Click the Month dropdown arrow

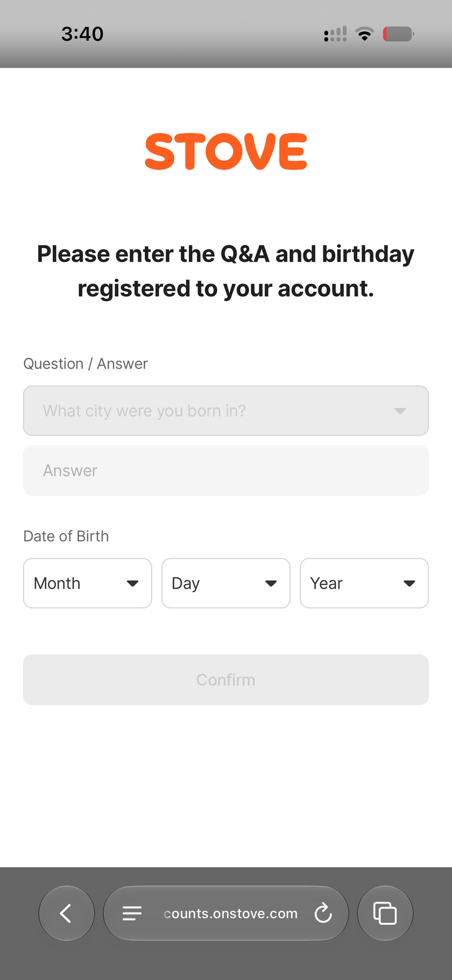tap(133, 583)
